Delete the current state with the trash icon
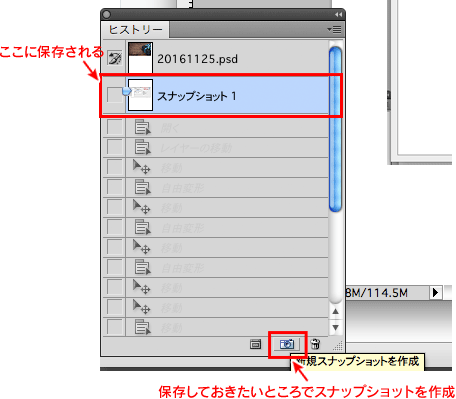The width and height of the screenshot is (456, 399). (315, 344)
